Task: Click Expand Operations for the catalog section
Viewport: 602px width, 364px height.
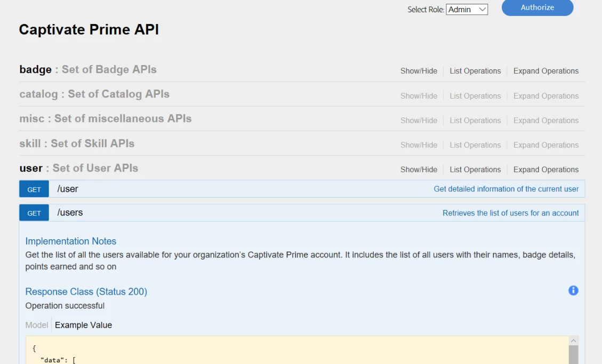Action: click(545, 96)
